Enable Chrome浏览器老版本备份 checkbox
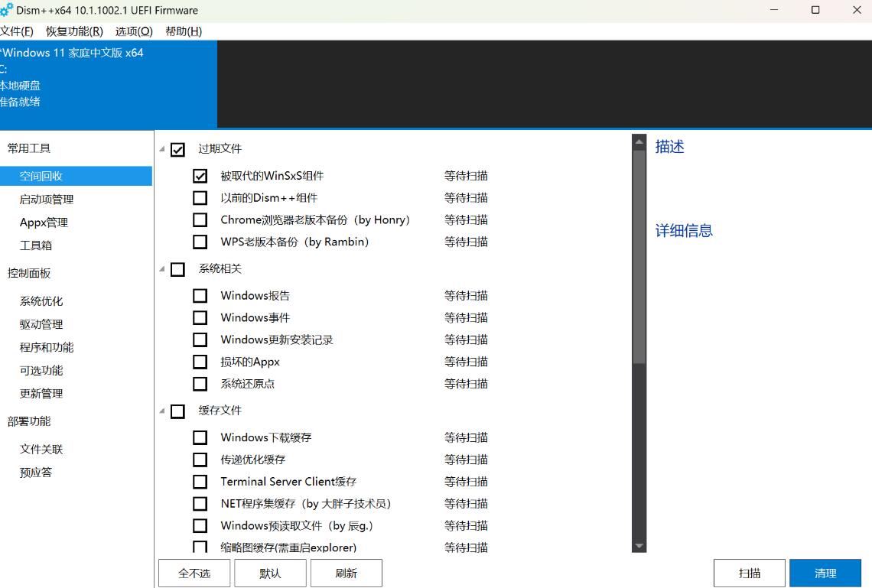872x588 pixels. (x=200, y=220)
